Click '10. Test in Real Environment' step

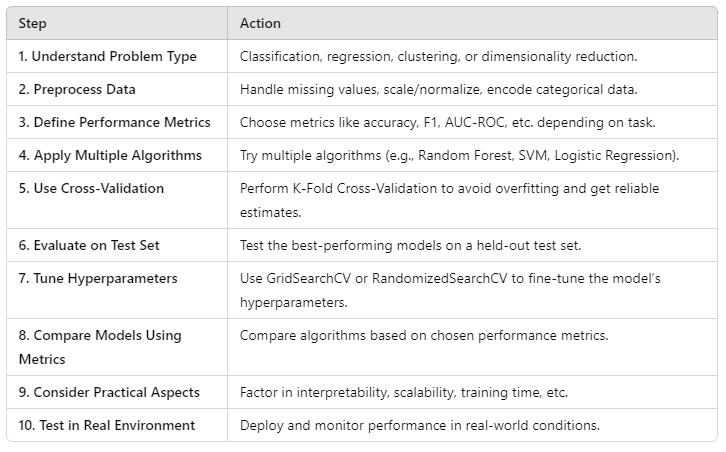tap(107, 426)
